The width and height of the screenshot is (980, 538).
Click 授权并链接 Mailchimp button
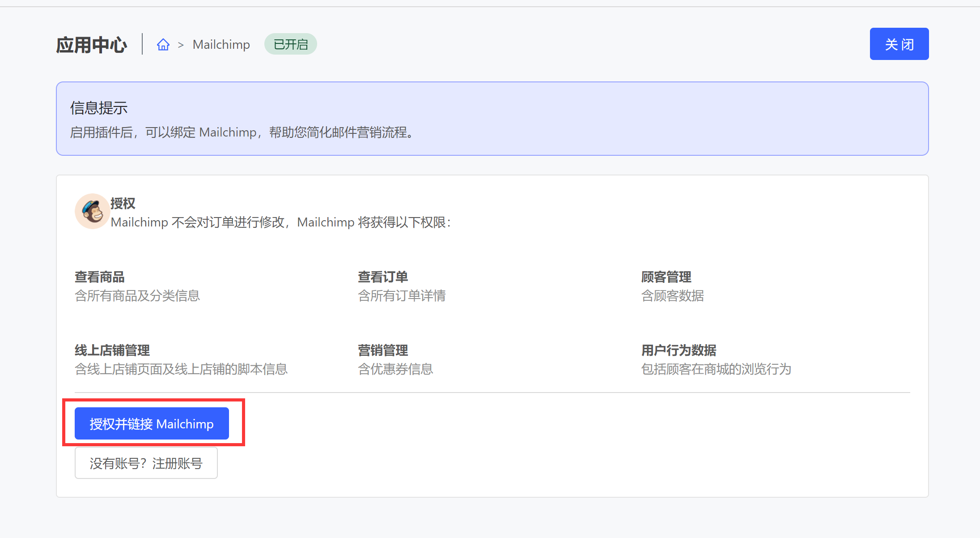click(x=152, y=423)
